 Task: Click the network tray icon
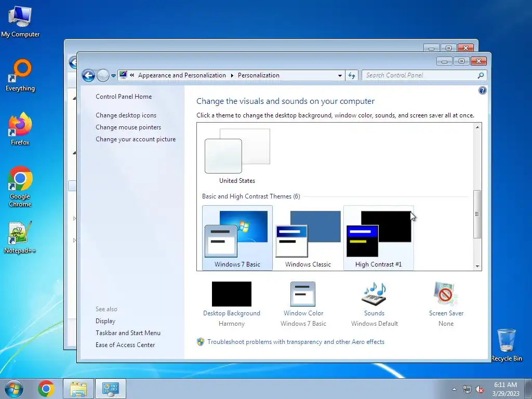point(467,390)
